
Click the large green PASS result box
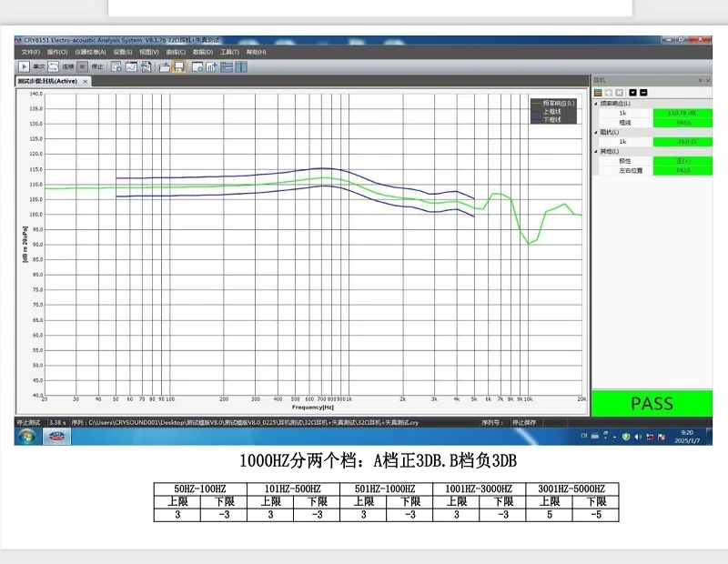652,403
